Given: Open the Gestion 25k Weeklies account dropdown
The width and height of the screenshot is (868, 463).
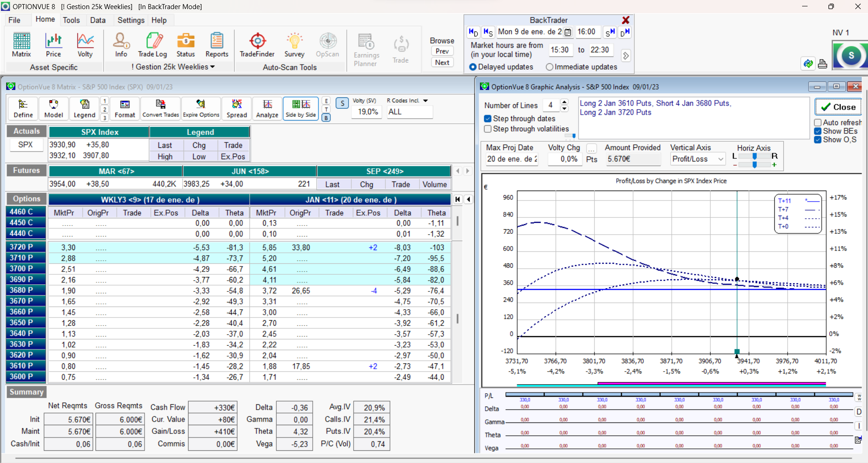Looking at the screenshot, I should point(173,67).
